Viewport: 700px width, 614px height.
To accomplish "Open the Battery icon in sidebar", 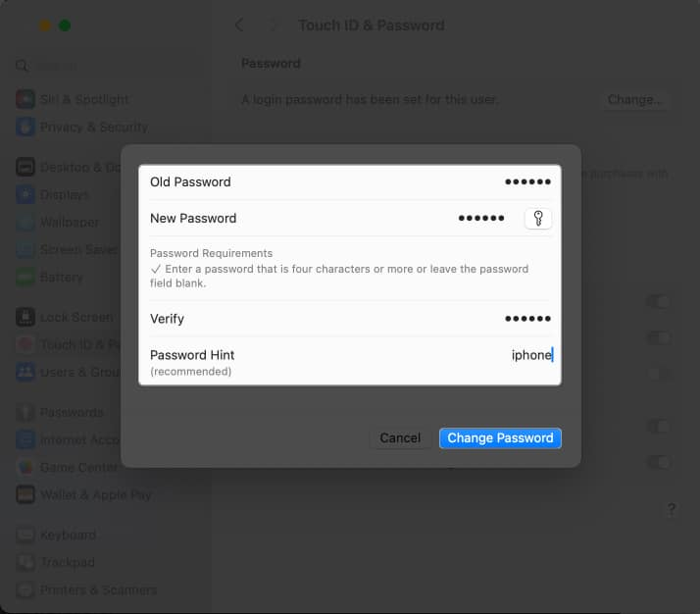I will tap(26, 278).
